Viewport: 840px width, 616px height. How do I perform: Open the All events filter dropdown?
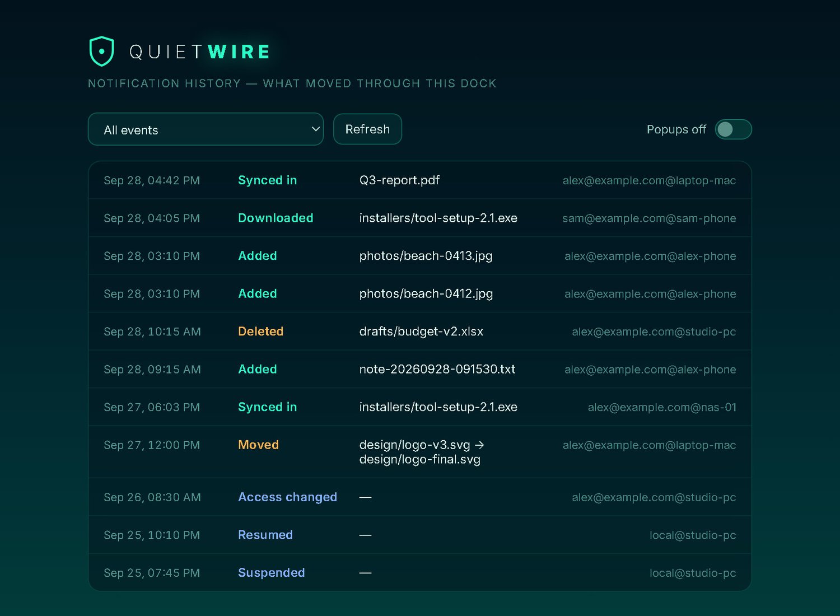coord(206,129)
